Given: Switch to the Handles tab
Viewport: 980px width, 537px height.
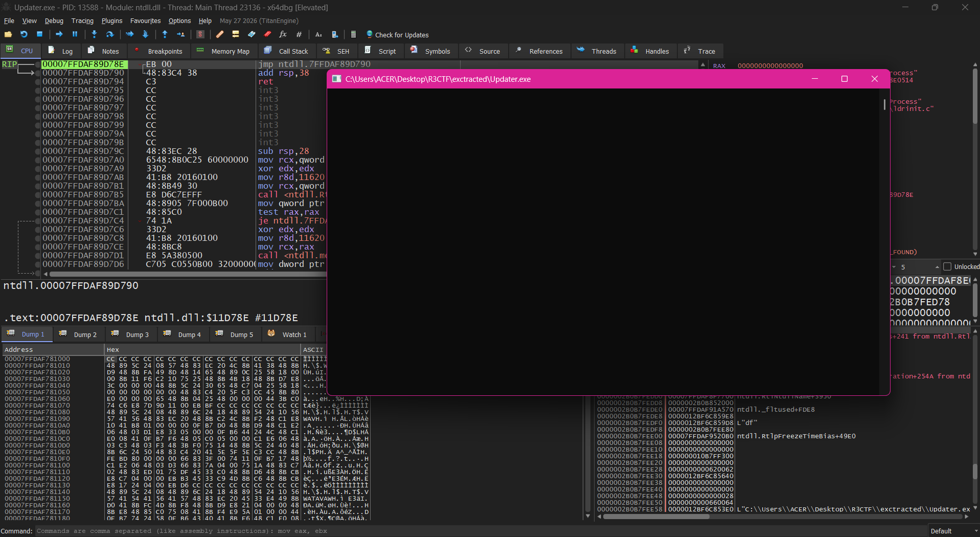Looking at the screenshot, I should [x=650, y=51].
